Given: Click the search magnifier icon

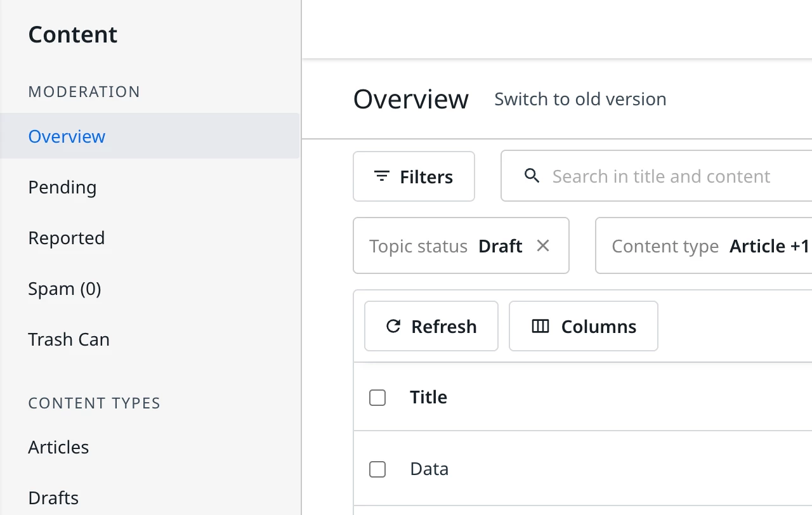Looking at the screenshot, I should [532, 176].
